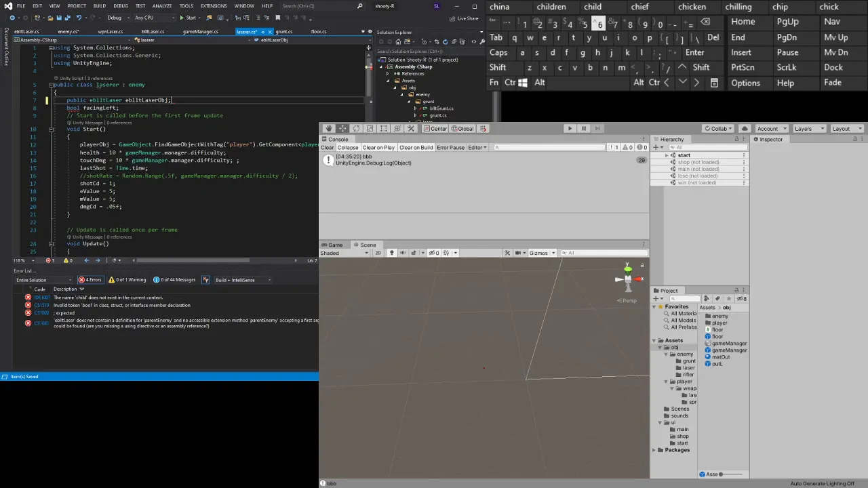Open the grunt.cs editor tab
The height and width of the screenshot is (488, 868).
[284, 31]
